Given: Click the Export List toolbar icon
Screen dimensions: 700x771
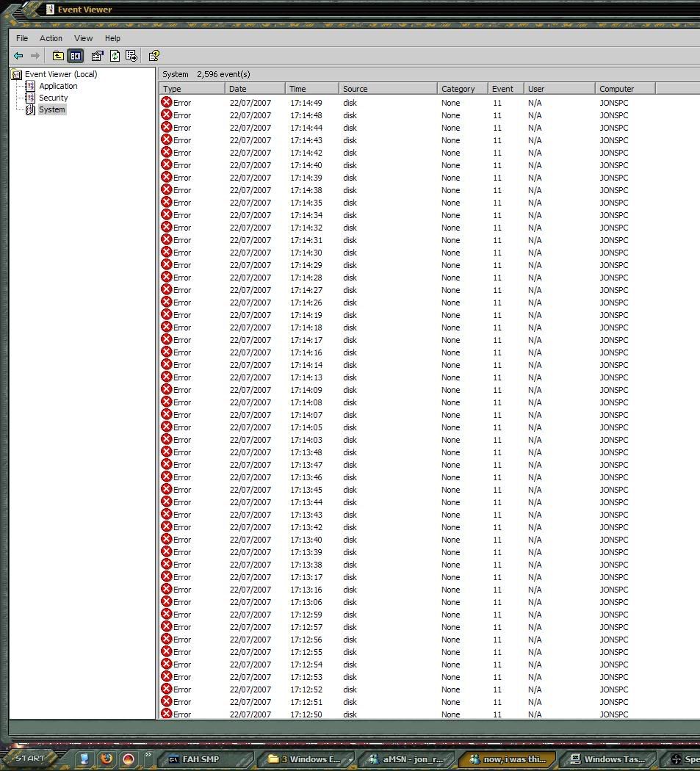Looking at the screenshot, I should [x=132, y=55].
